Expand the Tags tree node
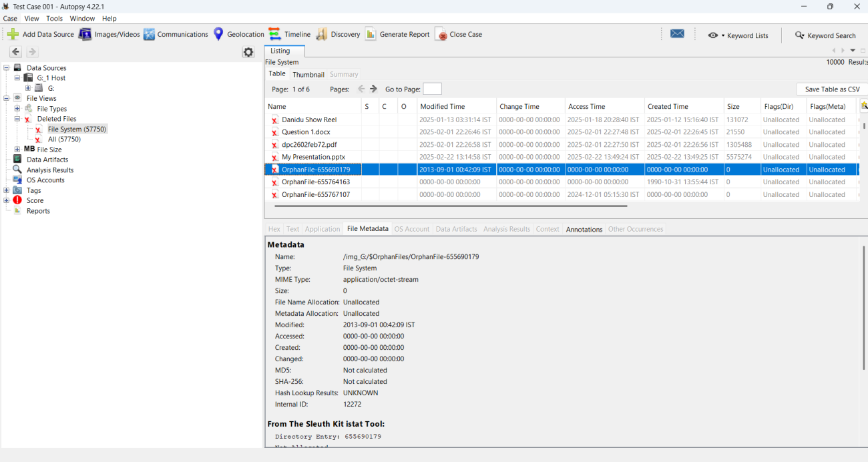Screen dimensions: 868x462 [7, 190]
